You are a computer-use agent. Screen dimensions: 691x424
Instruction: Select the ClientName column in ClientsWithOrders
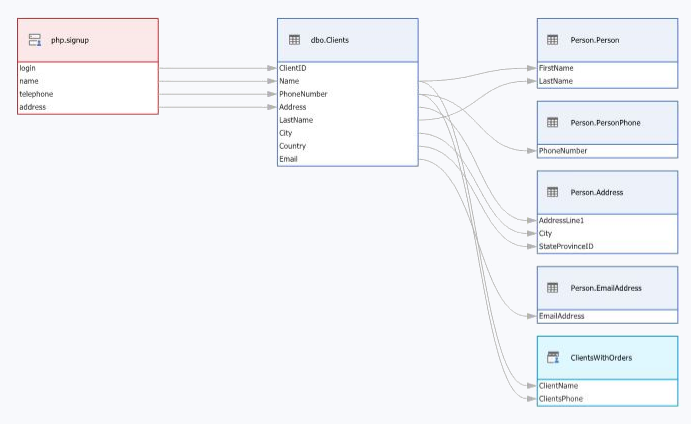pos(558,385)
